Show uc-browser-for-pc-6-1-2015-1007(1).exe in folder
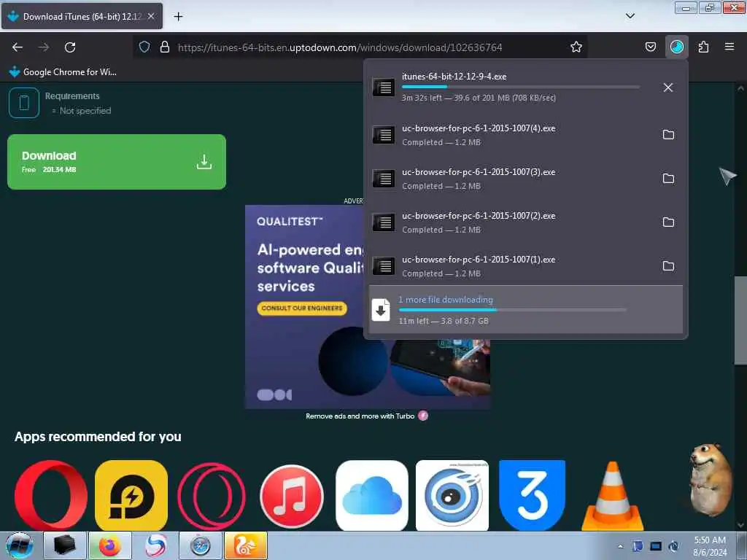The height and width of the screenshot is (560, 747). pos(668,266)
